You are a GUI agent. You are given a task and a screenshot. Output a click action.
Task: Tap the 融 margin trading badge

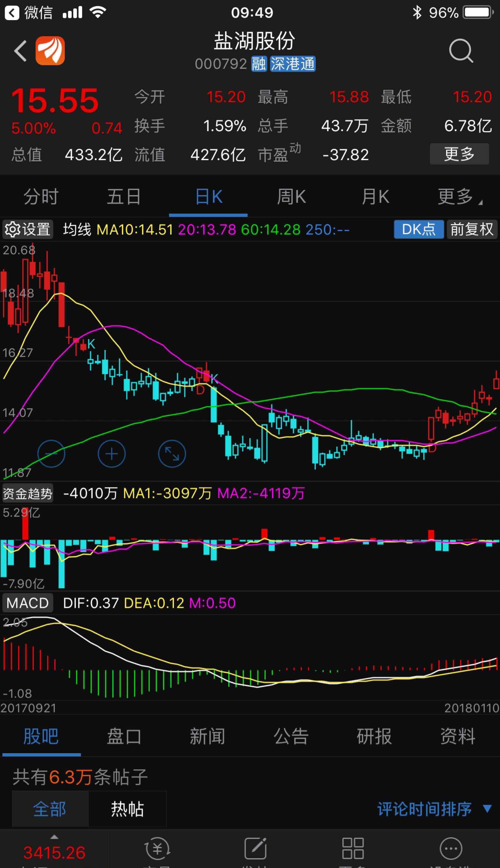click(259, 64)
